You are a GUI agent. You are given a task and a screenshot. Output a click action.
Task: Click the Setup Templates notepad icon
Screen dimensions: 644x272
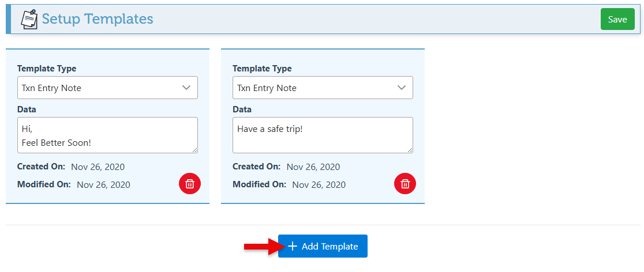(29, 19)
